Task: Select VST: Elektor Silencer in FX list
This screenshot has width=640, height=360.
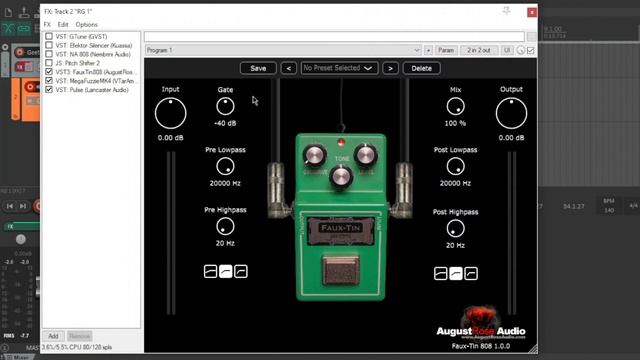Action: point(94,45)
